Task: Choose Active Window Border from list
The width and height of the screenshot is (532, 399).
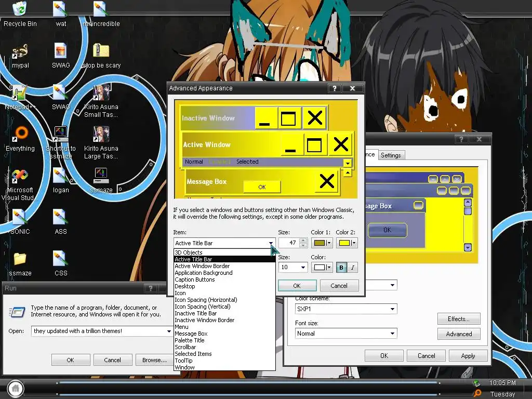Action: tap(224, 266)
